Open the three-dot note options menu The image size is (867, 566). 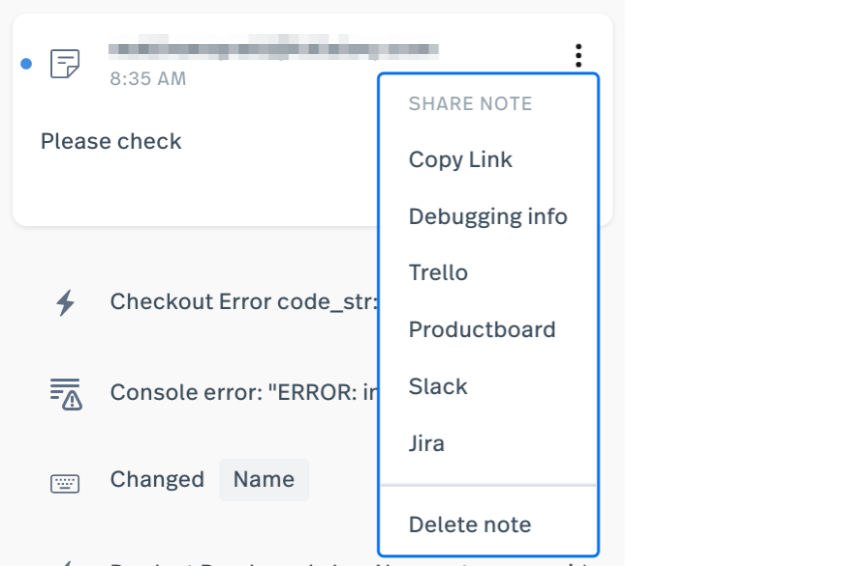(x=578, y=56)
